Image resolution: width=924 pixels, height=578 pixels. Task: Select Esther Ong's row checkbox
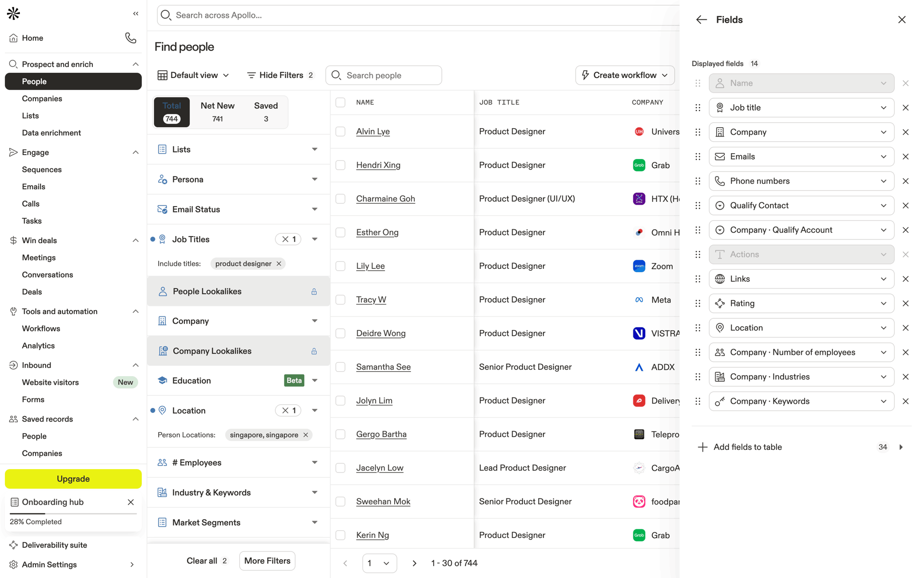[x=340, y=232]
